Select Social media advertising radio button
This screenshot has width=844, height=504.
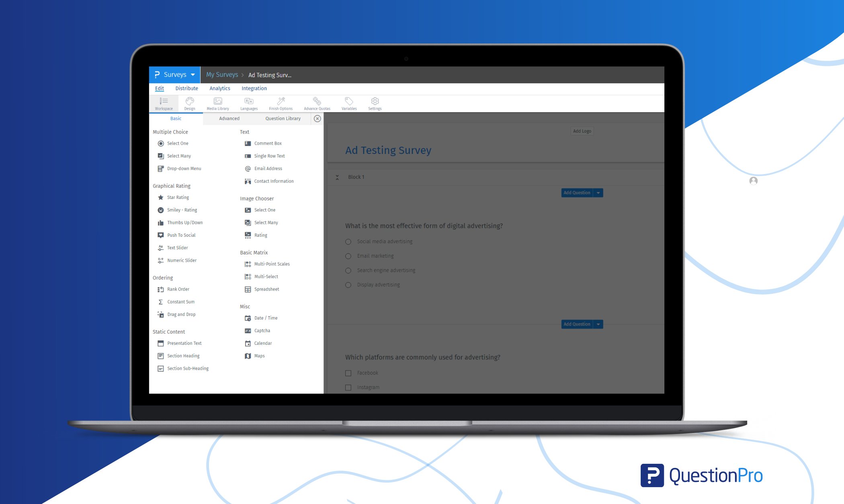pos(348,241)
